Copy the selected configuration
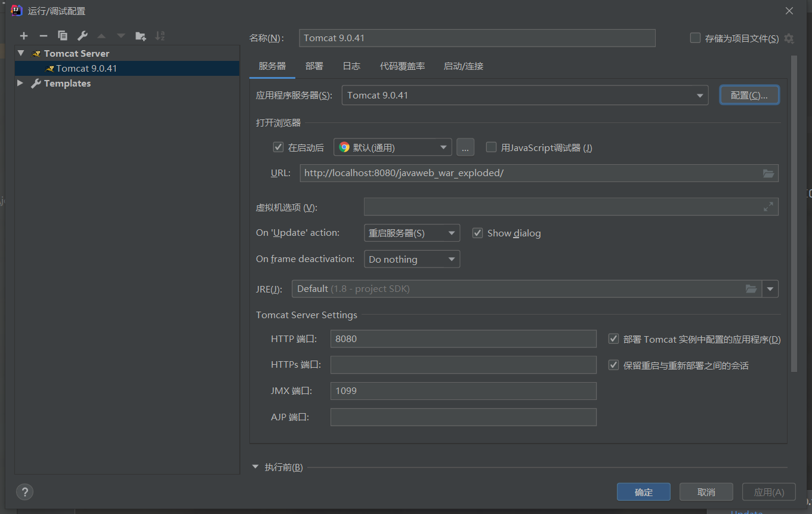Viewport: 812px width, 514px height. point(63,36)
